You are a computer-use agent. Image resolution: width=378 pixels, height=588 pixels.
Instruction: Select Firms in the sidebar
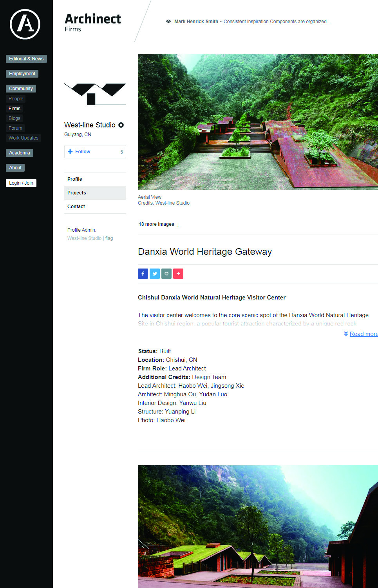[14, 109]
